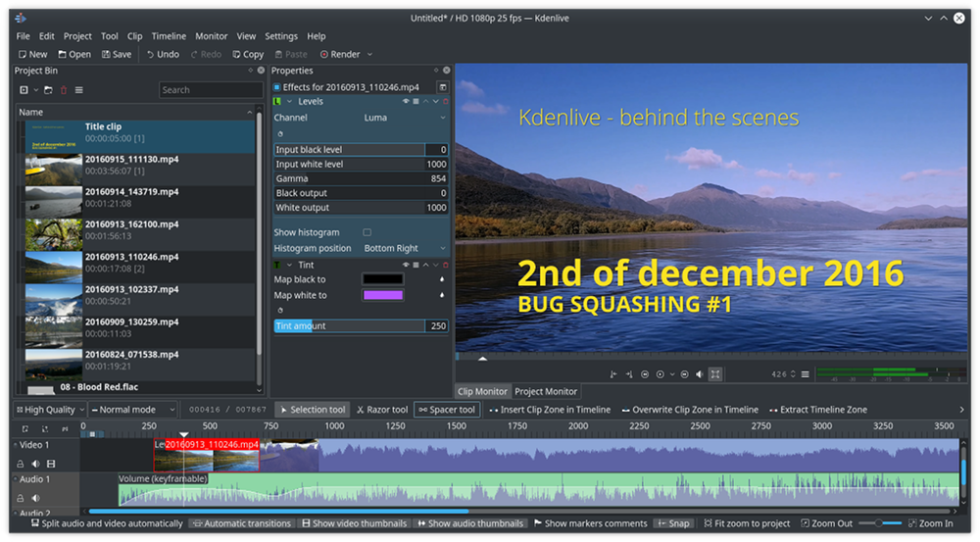
Task: Toggle Show audio thumbnails
Action: click(x=470, y=524)
